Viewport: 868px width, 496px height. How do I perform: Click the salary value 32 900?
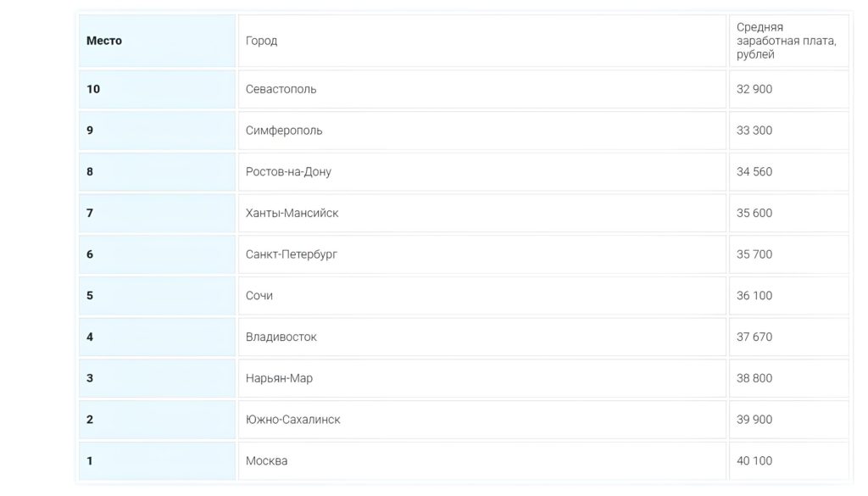(754, 89)
